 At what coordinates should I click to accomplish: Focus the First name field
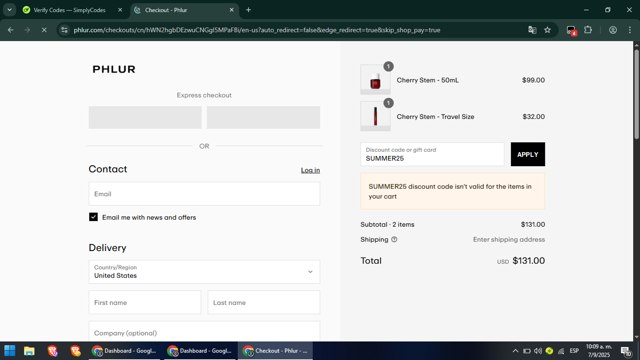(144, 302)
